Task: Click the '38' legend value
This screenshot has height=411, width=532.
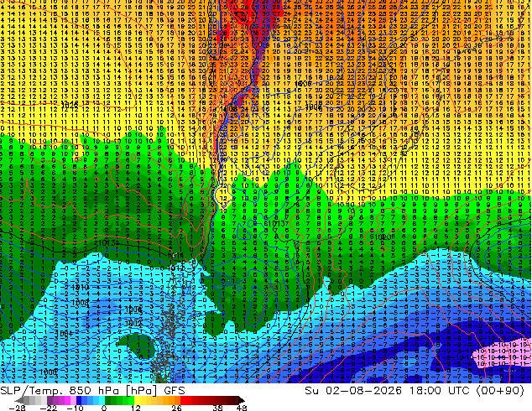Action: coord(217,408)
